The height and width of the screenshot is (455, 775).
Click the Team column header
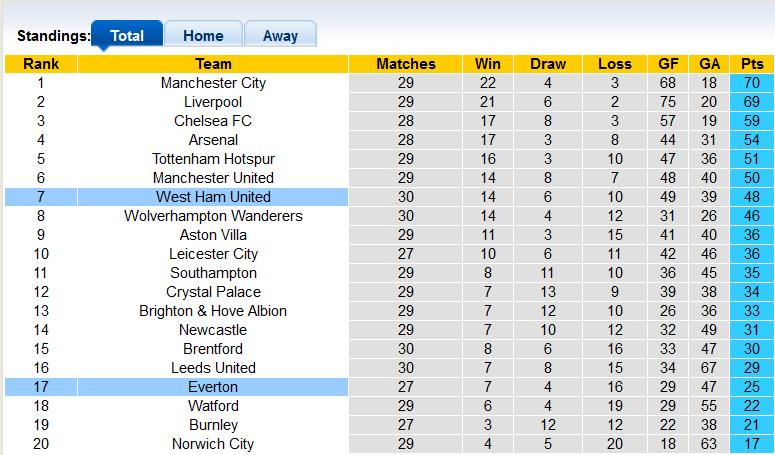(213, 64)
